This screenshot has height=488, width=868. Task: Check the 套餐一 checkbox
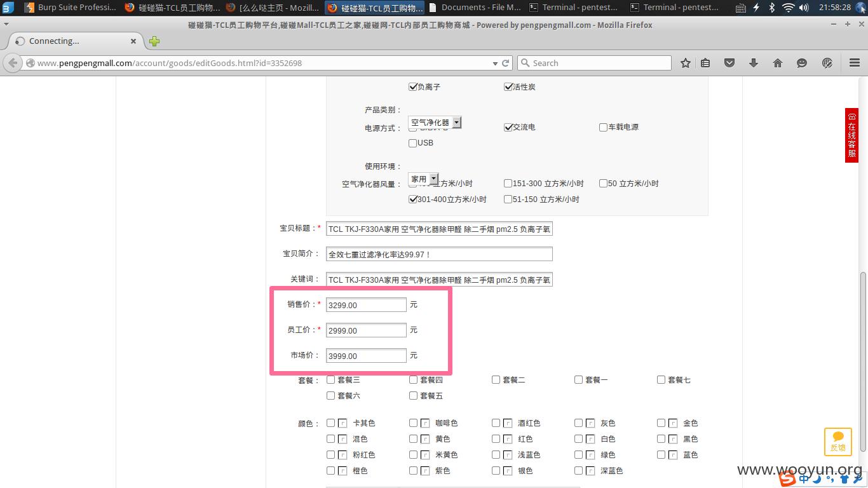(578, 379)
